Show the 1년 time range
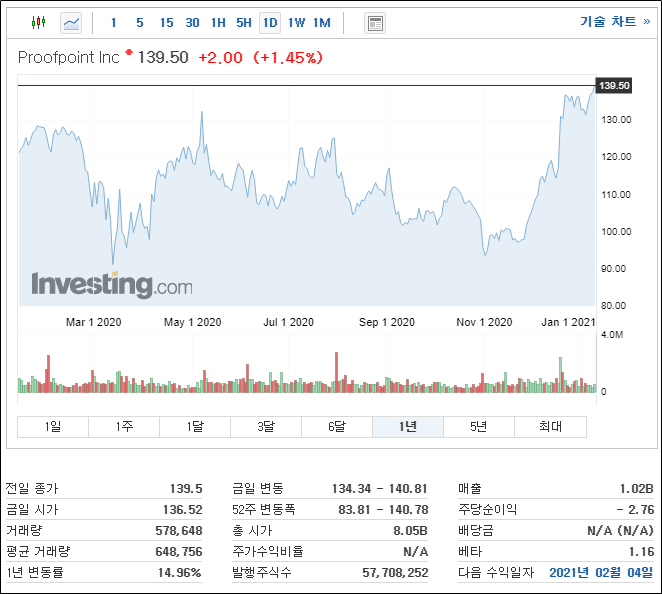 pyautogui.click(x=408, y=426)
